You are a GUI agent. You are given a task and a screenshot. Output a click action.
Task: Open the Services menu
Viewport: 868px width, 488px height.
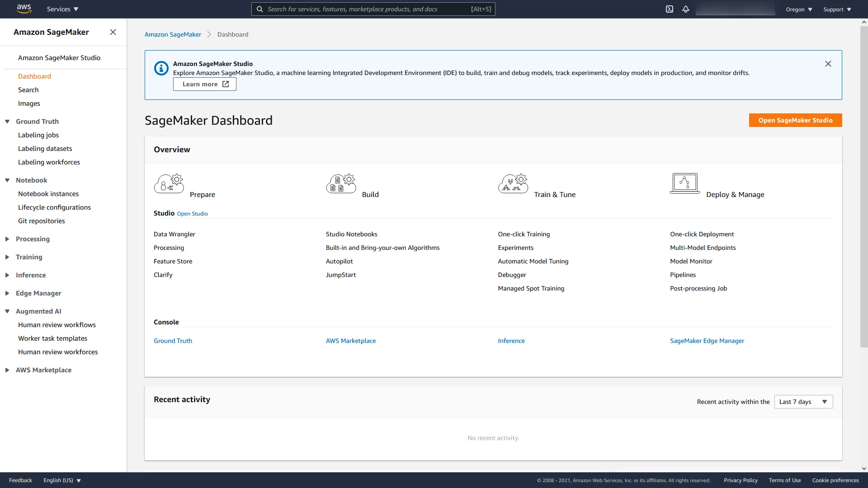[x=62, y=9]
